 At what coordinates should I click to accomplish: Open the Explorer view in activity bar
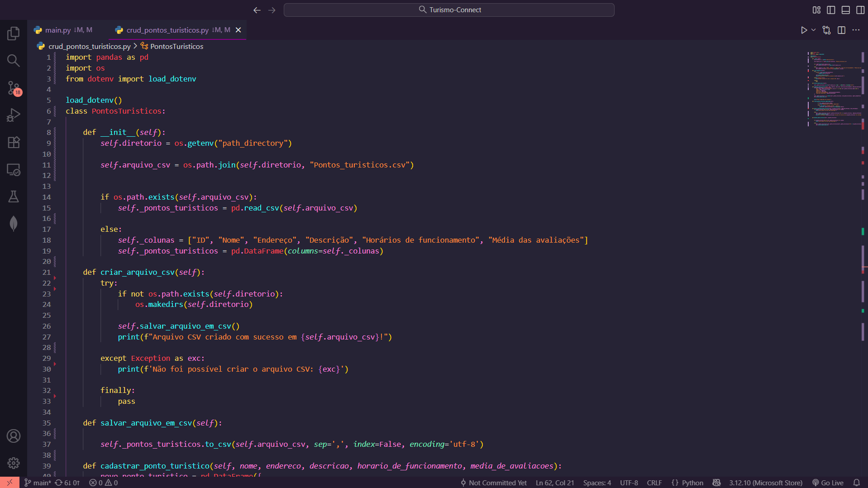point(14,33)
